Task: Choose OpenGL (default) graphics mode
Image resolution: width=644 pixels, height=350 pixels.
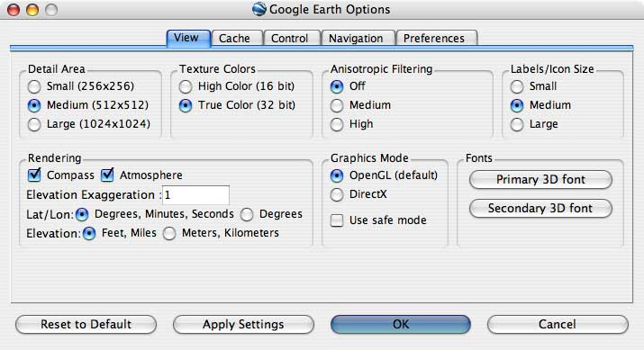Action: pyautogui.click(x=337, y=175)
